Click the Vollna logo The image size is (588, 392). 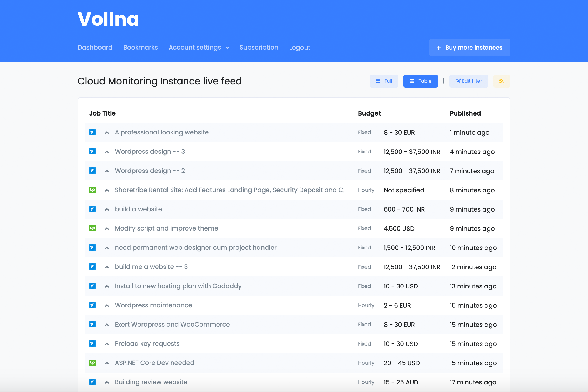[x=108, y=19]
